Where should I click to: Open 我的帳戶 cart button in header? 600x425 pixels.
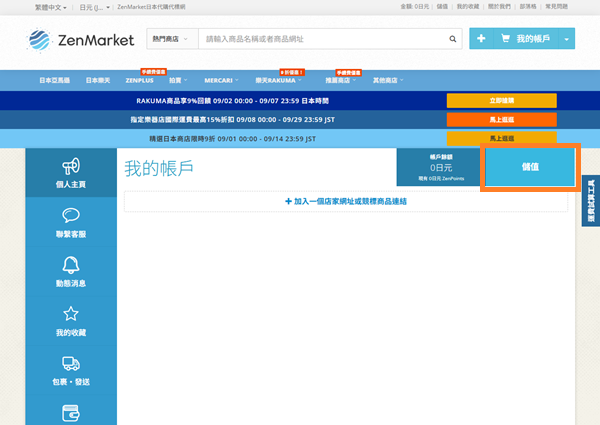525,38
